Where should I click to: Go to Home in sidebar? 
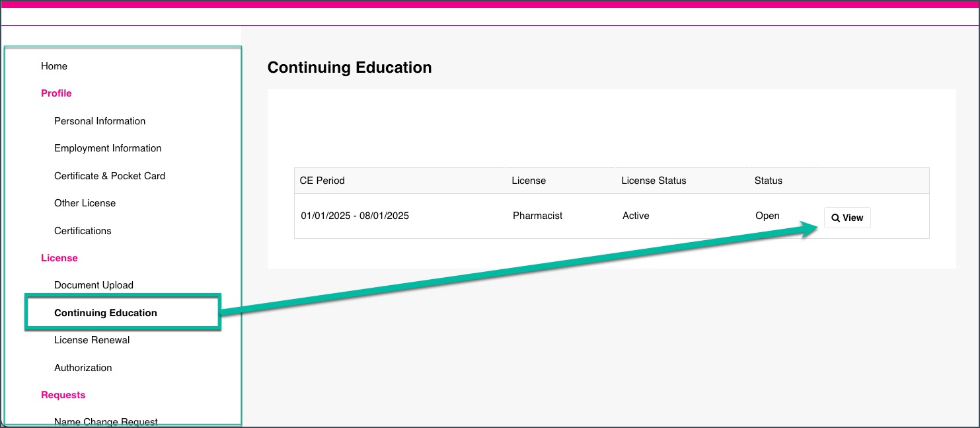54,66
